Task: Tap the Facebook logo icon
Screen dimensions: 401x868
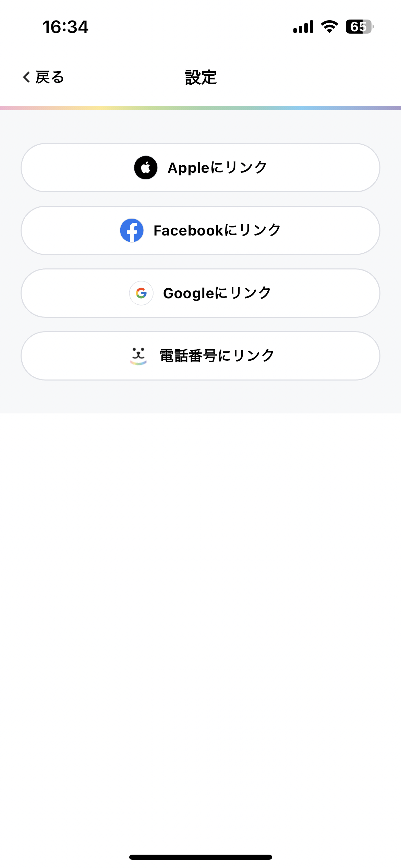Action: (x=132, y=230)
